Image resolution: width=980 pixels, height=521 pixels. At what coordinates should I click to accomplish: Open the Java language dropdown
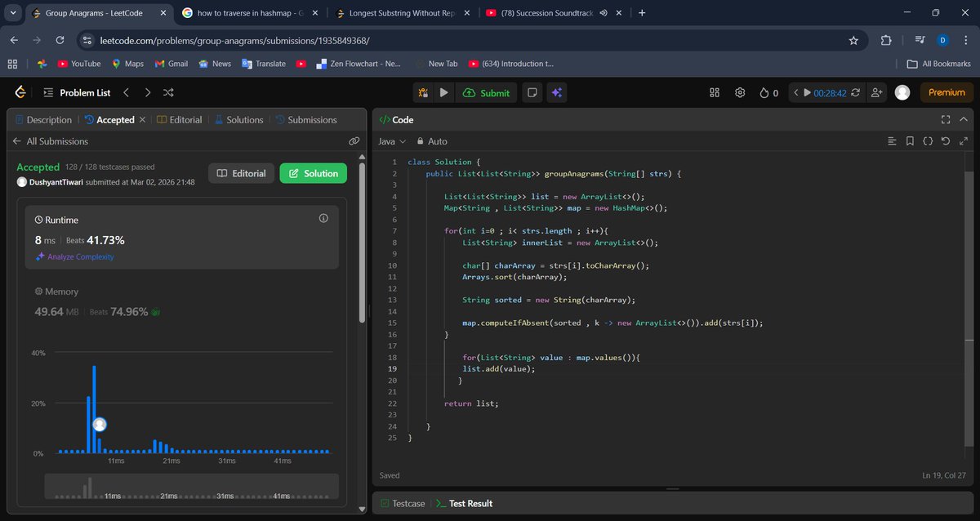(392, 141)
